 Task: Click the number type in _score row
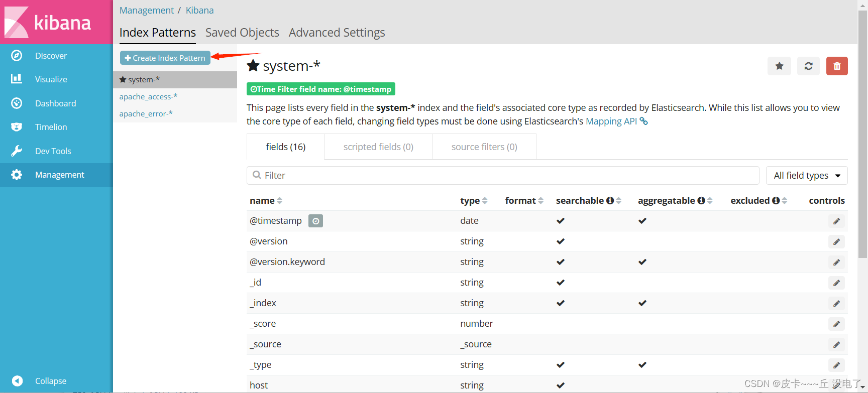click(477, 324)
